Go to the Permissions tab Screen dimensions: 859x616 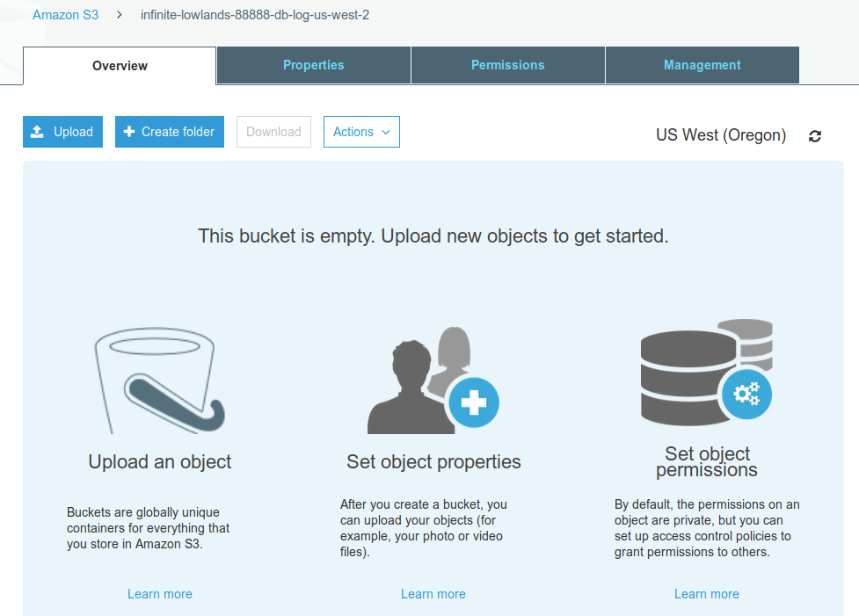508,65
